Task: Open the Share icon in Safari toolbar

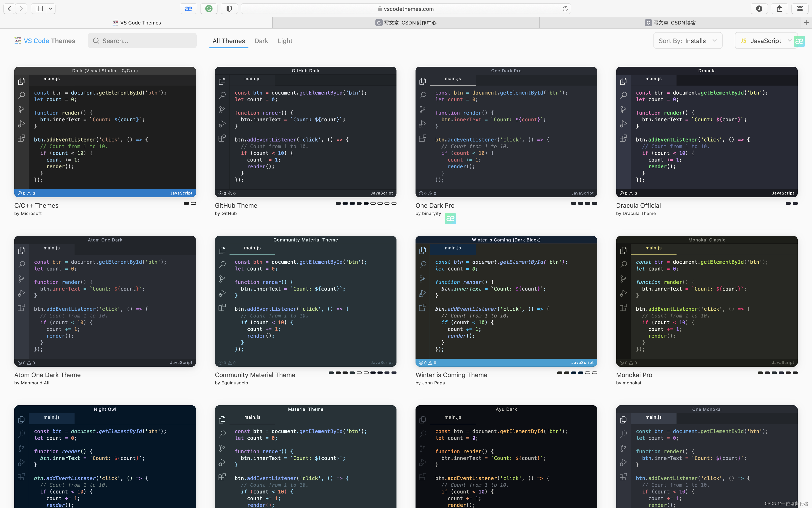Action: (779, 9)
